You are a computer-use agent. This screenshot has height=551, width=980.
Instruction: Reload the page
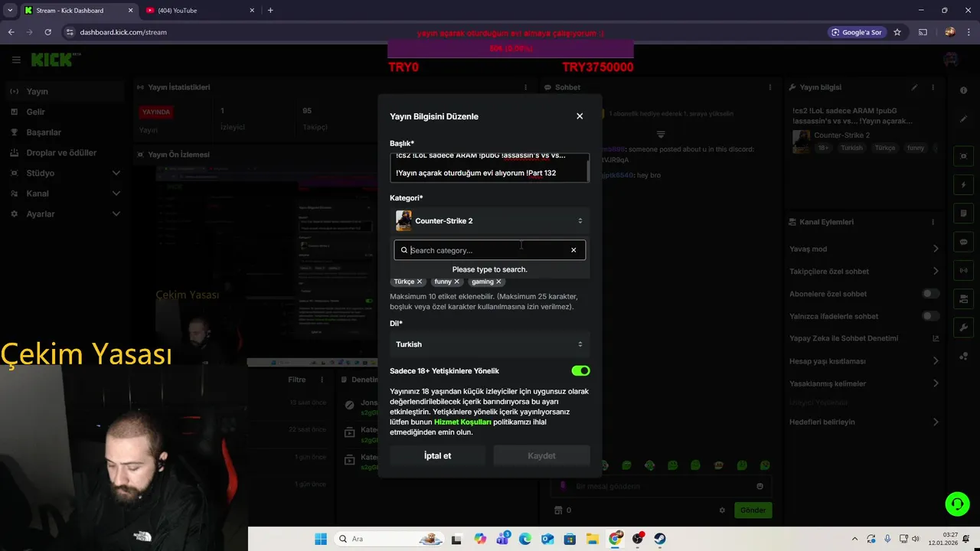[x=47, y=32]
